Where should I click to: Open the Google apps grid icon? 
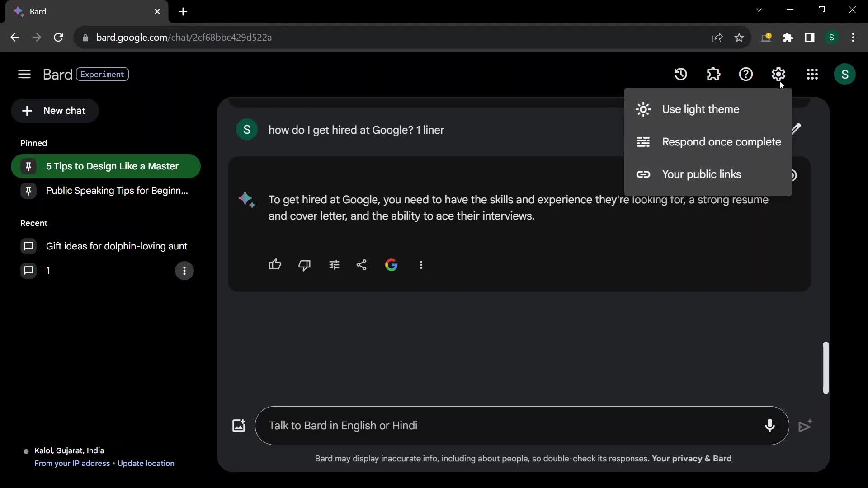[x=812, y=74]
